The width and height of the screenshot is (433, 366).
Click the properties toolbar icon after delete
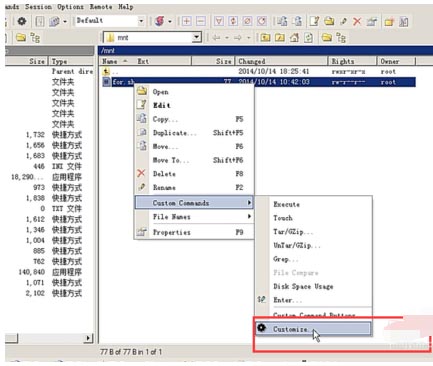pyautogui.click(x=372, y=22)
